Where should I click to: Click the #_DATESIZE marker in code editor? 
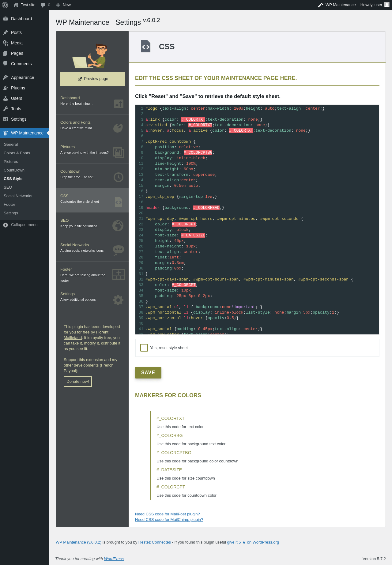193,235
